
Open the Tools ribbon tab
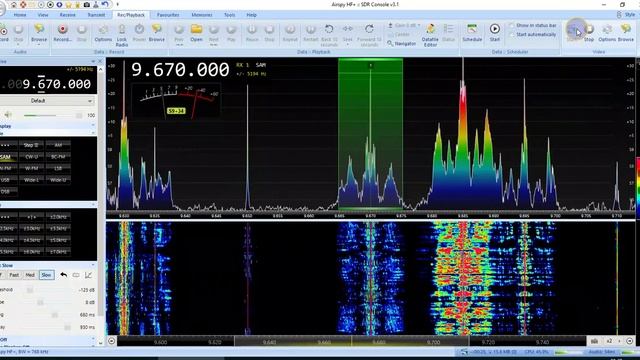(x=229, y=15)
